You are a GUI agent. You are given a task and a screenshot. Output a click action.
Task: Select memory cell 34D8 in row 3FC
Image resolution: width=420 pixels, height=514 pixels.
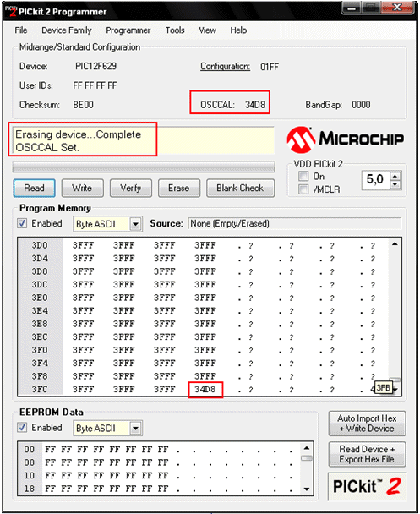pyautogui.click(x=205, y=390)
